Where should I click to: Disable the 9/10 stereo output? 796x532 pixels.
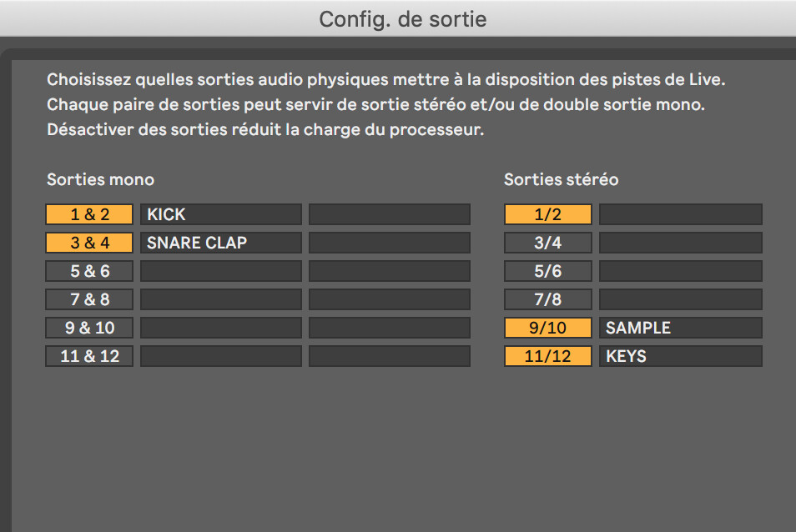(x=548, y=328)
